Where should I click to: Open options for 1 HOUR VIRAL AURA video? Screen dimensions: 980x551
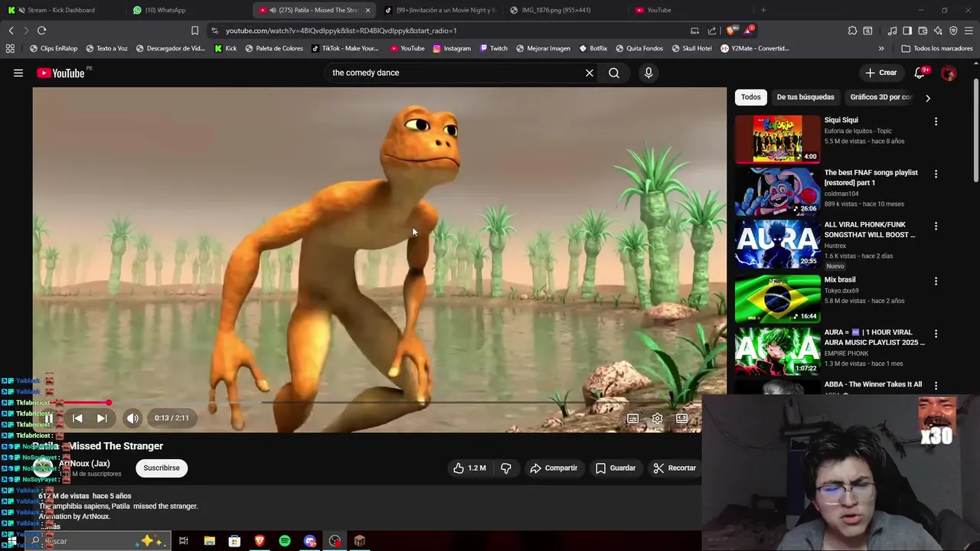point(936,334)
